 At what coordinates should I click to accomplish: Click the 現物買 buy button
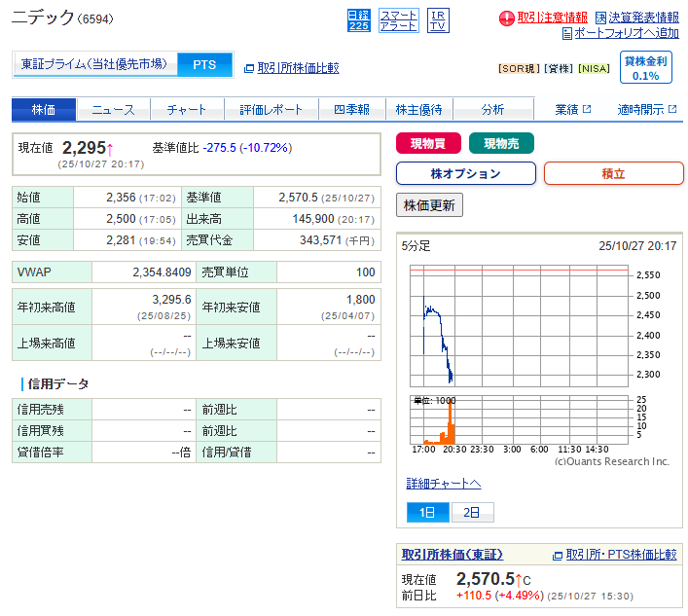(x=428, y=143)
